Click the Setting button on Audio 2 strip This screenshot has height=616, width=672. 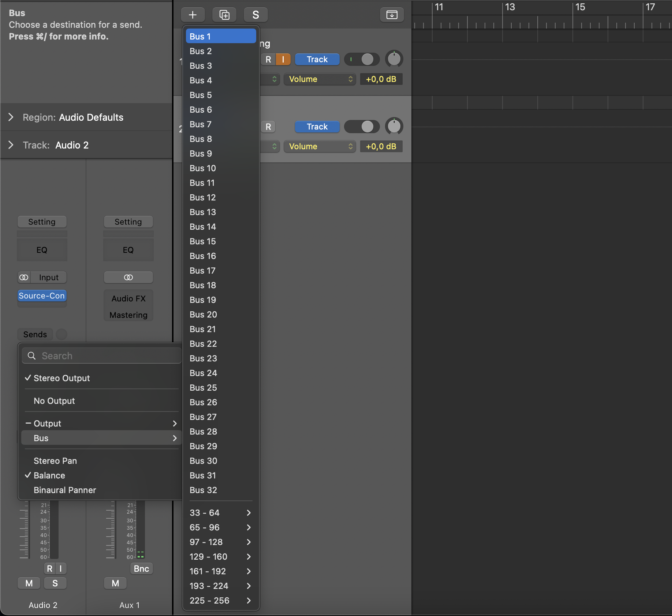click(x=42, y=222)
